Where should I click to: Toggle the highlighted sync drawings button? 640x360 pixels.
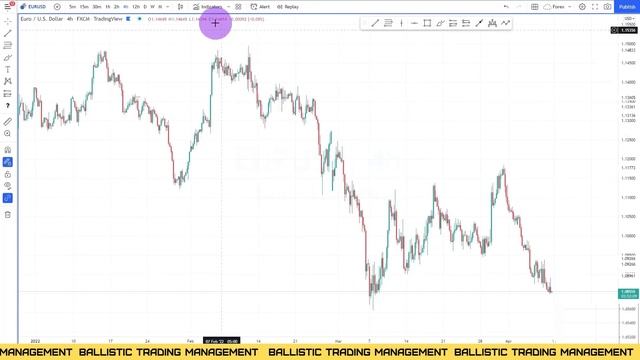(x=7, y=198)
